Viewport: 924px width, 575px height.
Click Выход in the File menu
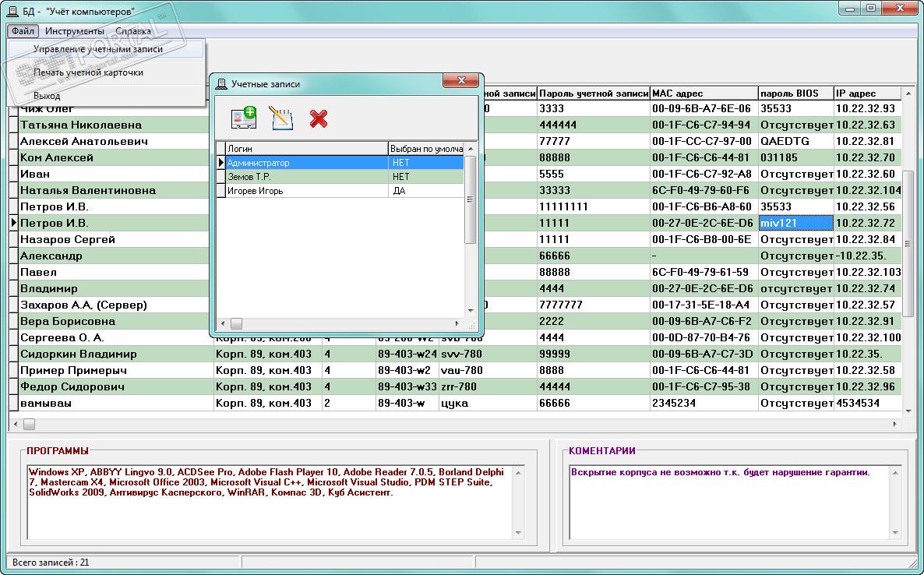point(47,96)
